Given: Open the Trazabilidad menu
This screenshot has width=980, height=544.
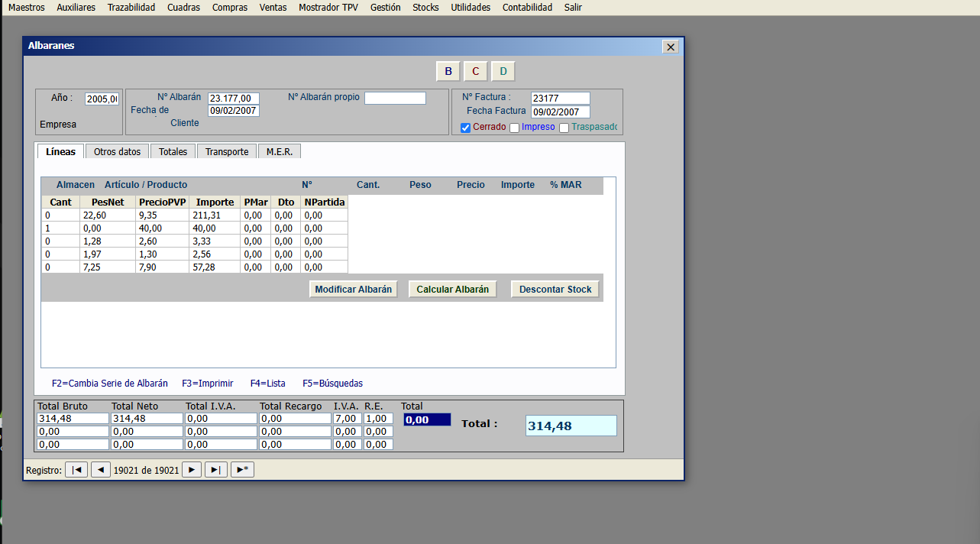Looking at the screenshot, I should point(131,8).
